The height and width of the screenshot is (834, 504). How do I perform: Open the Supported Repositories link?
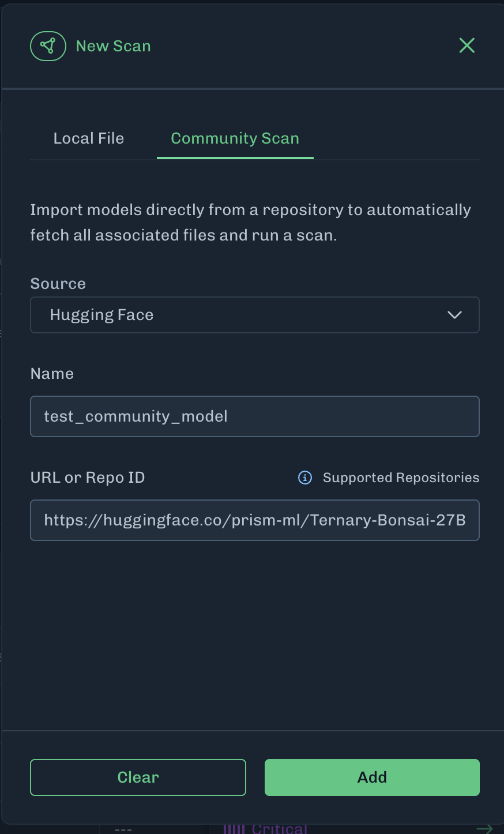[401, 478]
